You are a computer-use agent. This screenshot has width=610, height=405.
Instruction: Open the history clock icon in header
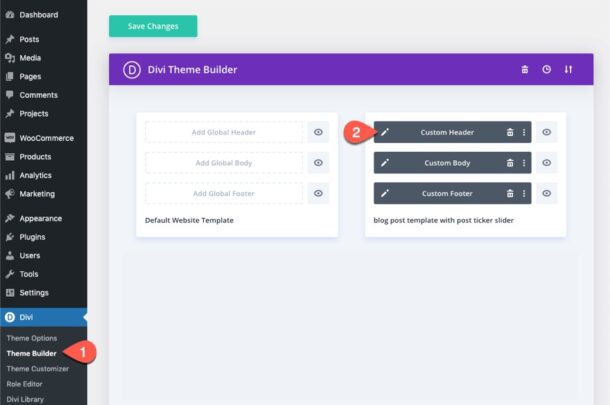[547, 70]
